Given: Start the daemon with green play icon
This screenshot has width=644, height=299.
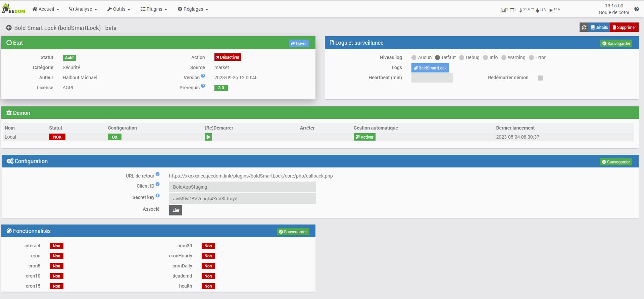Looking at the screenshot, I should 208,137.
